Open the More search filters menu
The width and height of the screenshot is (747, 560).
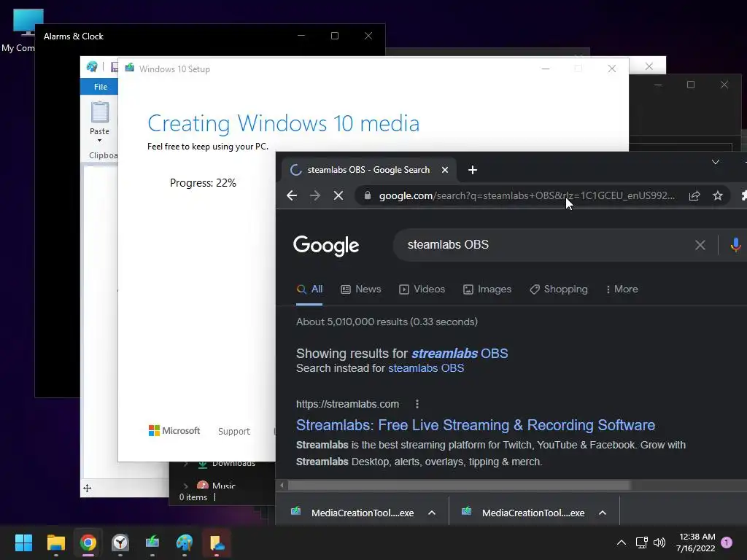[622, 289]
